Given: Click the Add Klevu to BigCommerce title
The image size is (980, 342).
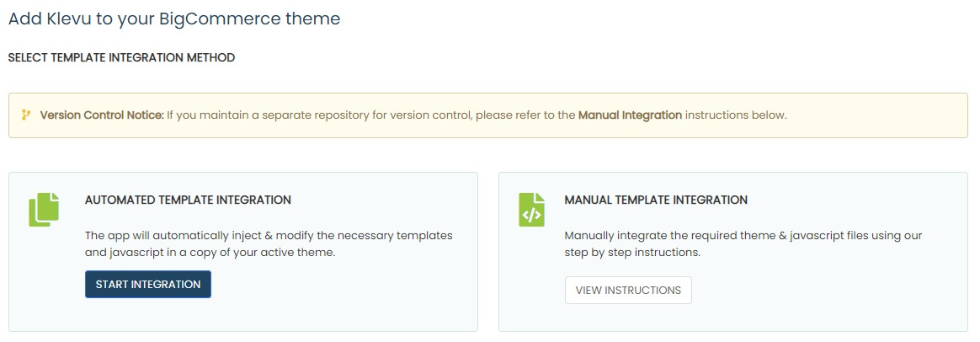Looking at the screenshot, I should coord(174,19).
